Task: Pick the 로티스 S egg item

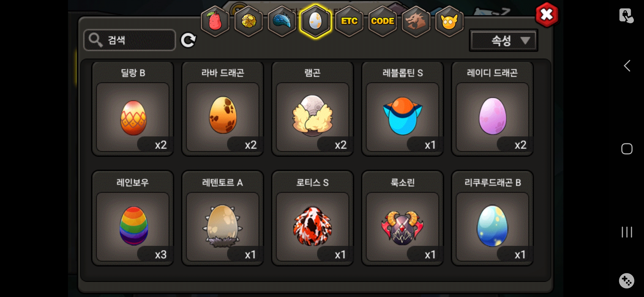Action: click(312, 218)
